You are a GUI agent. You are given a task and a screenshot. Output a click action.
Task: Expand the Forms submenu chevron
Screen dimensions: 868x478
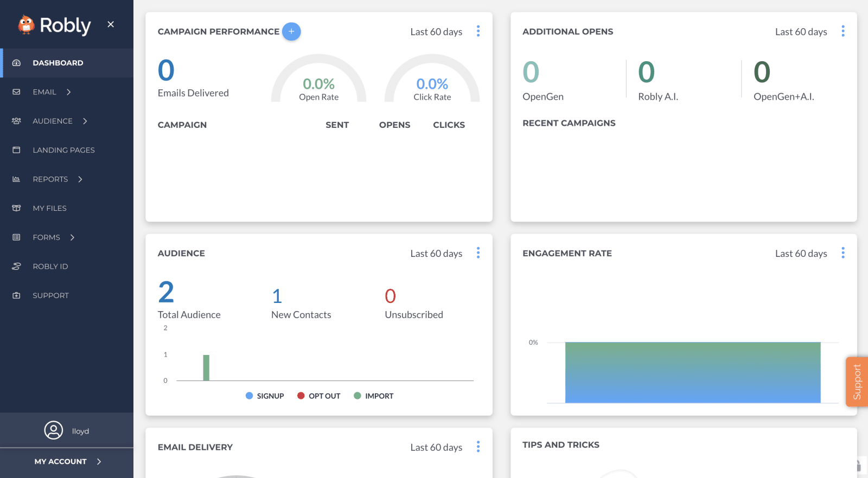[x=72, y=237]
